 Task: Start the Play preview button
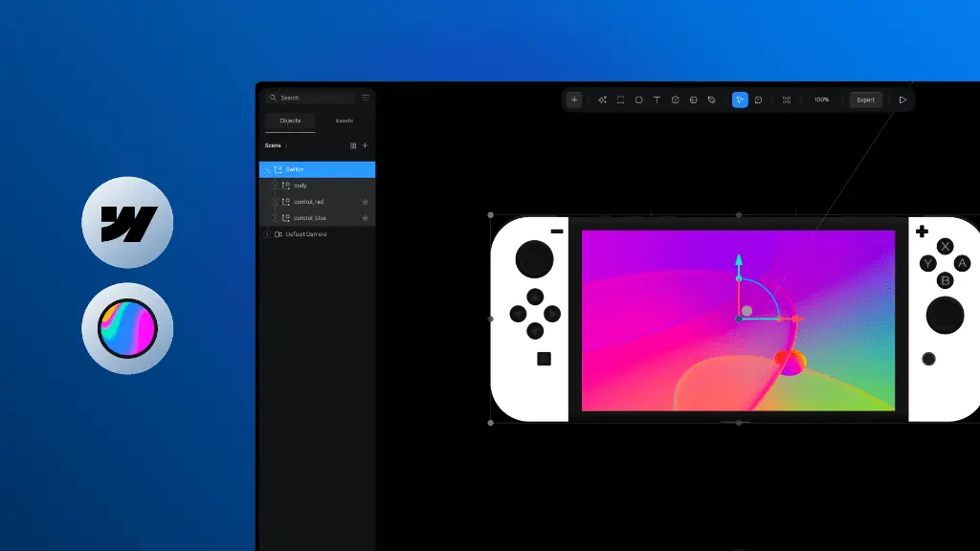pos(902,99)
